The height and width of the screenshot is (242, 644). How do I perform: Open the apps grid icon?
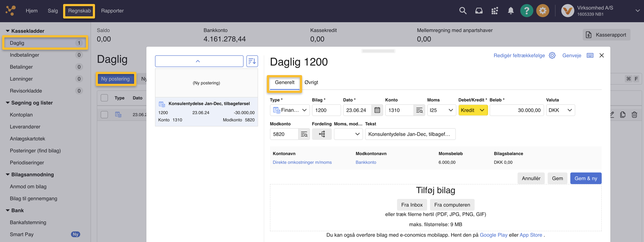click(495, 11)
